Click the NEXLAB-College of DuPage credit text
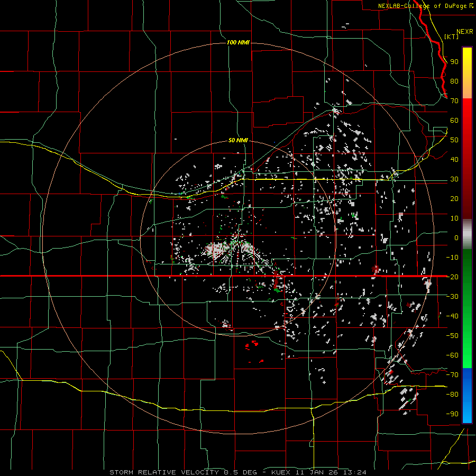This screenshot has height=476, width=476. pos(425,6)
